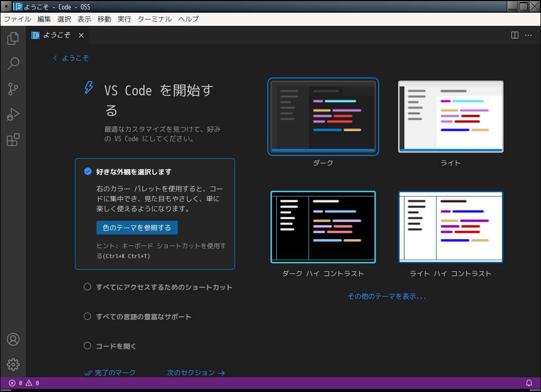Open the 実行 menu
Image resolution: width=541 pixels, height=392 pixels.
[124, 19]
